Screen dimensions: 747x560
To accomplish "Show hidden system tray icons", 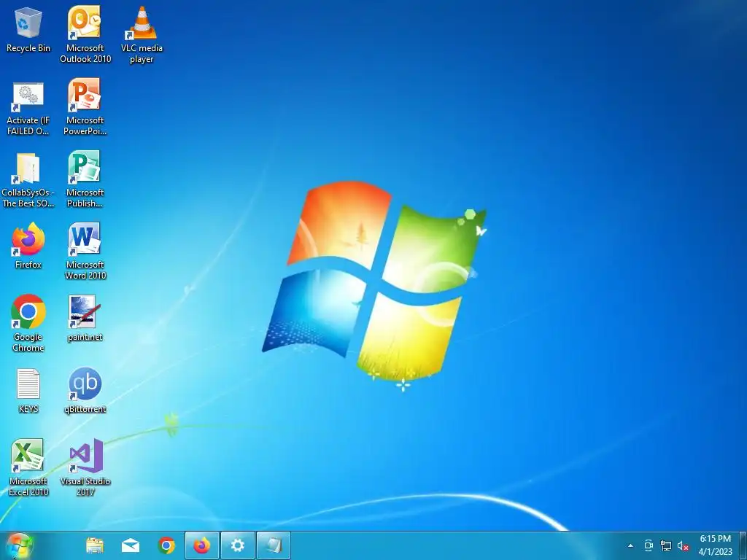I will tap(631, 545).
